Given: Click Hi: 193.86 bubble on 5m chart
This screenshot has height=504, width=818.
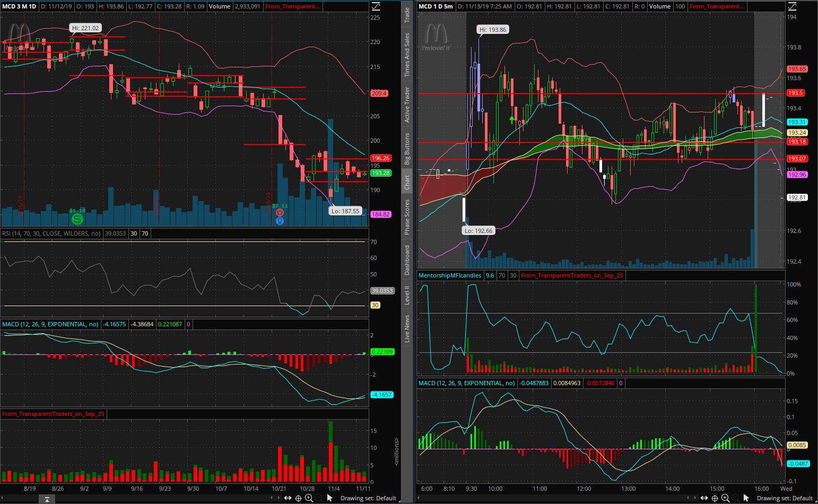Looking at the screenshot, I should (x=493, y=30).
